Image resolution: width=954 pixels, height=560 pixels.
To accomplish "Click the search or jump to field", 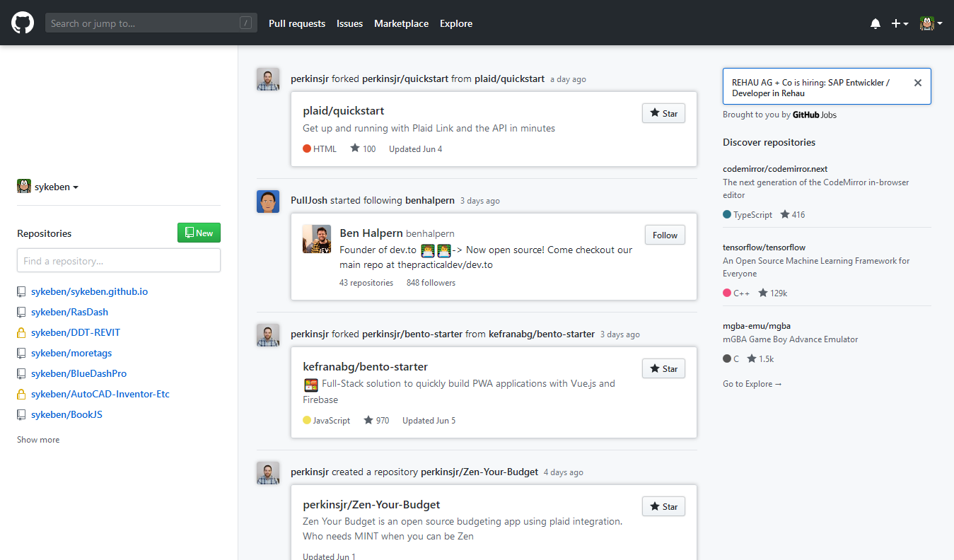I will coord(151,23).
